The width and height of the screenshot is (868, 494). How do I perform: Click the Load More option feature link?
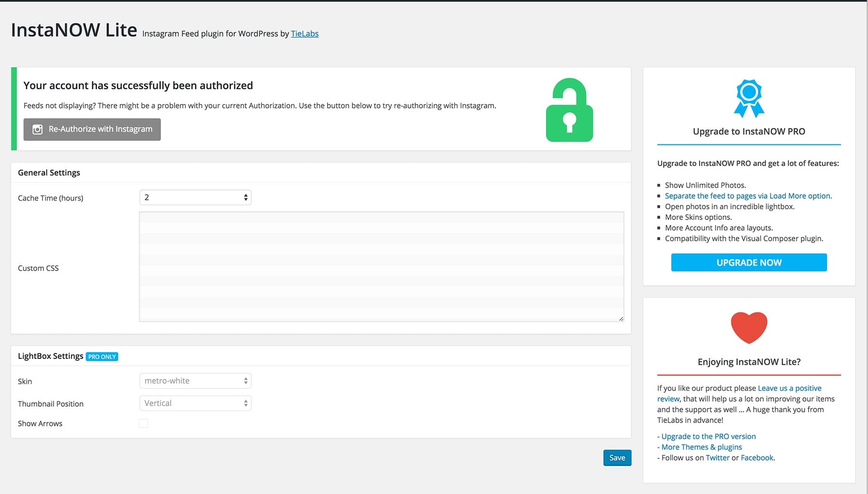pyautogui.click(x=748, y=195)
